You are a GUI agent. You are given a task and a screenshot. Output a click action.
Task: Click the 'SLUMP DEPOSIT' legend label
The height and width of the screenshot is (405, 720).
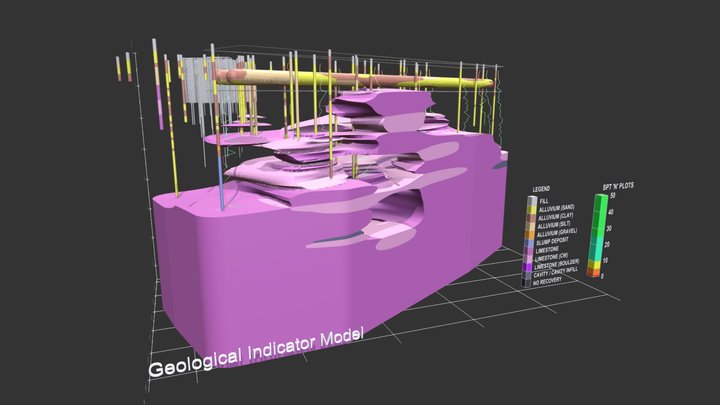click(552, 241)
